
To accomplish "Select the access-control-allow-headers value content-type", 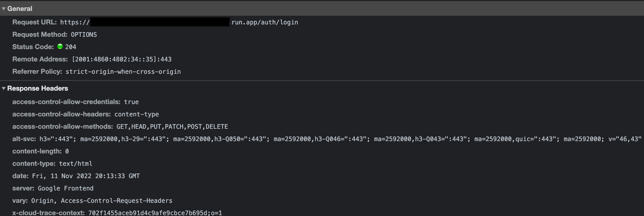I will 136,114.
